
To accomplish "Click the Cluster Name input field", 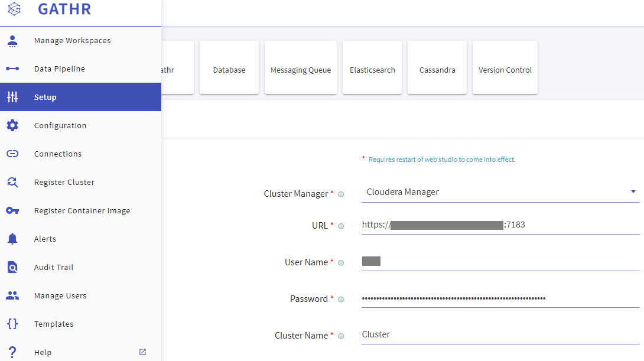I will point(500,335).
